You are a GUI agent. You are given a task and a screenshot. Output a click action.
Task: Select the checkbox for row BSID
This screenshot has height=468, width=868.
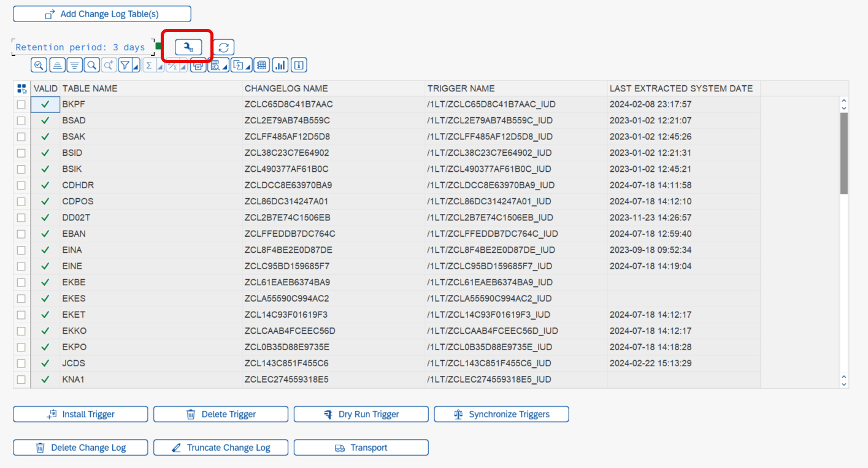click(21, 153)
